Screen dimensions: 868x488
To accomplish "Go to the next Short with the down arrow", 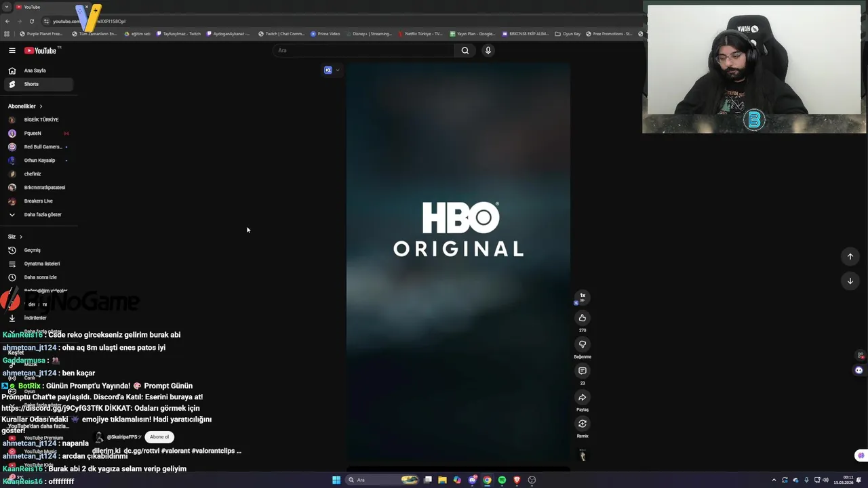I will (x=850, y=281).
